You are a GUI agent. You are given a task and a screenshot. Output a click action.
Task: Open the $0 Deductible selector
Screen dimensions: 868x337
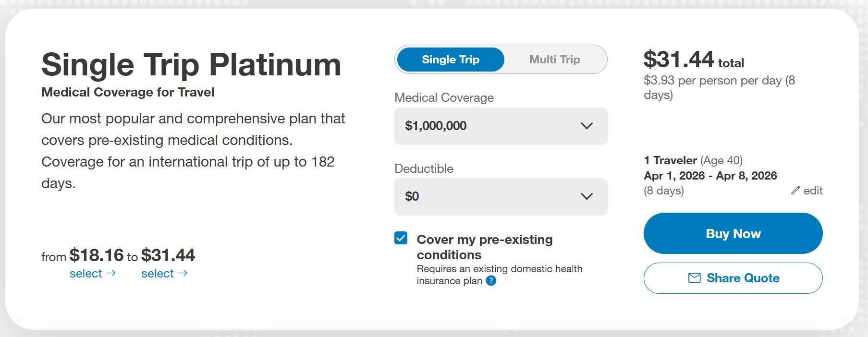501,196
